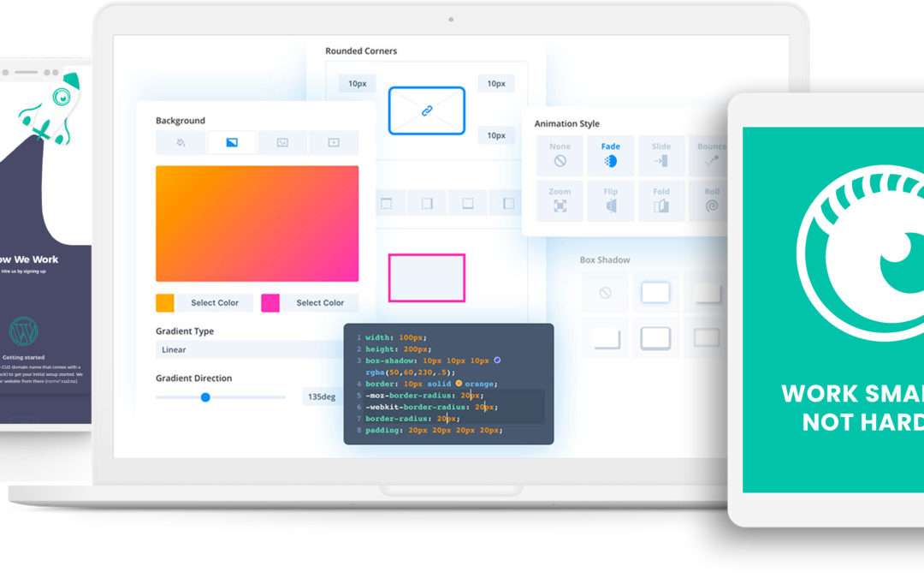Click the 'Rounded Corners' heading
The image size is (924, 578).
coord(361,51)
